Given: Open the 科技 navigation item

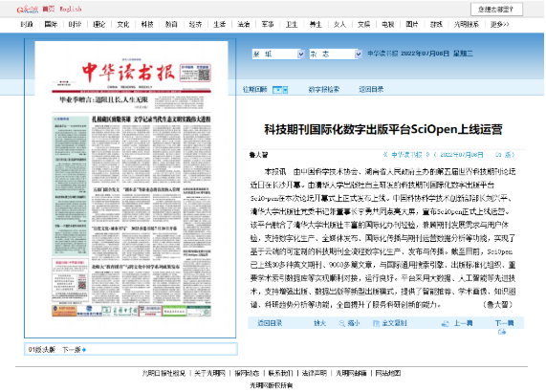Looking at the screenshot, I should [x=147, y=24].
